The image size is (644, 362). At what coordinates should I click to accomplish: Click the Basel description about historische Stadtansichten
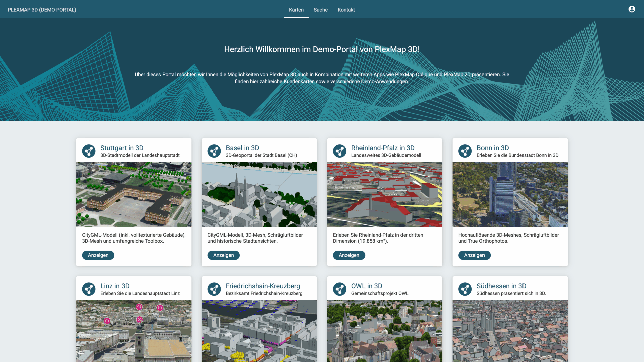[255, 238]
